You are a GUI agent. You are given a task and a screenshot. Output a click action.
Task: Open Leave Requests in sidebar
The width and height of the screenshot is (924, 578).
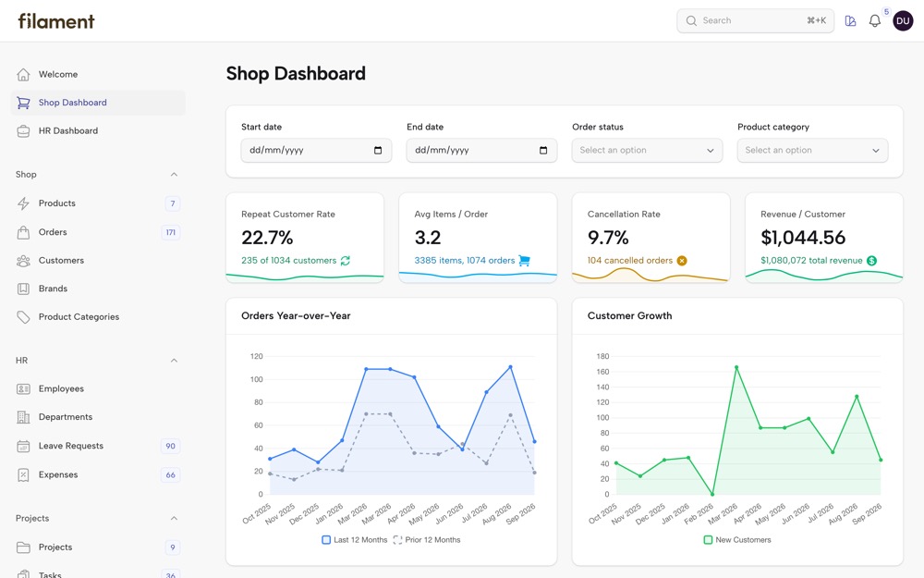(98, 446)
